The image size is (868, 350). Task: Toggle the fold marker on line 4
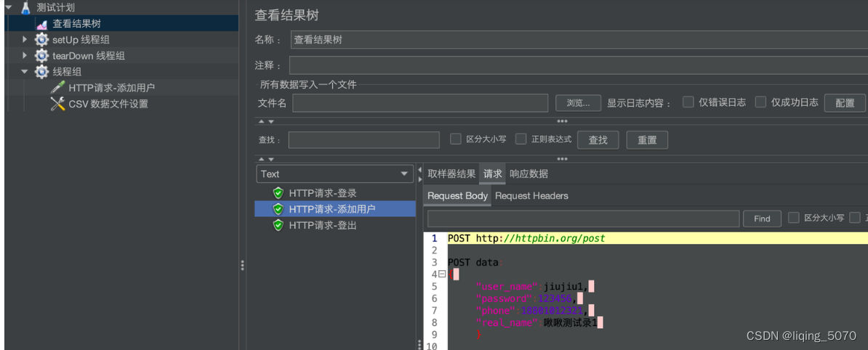[442, 274]
